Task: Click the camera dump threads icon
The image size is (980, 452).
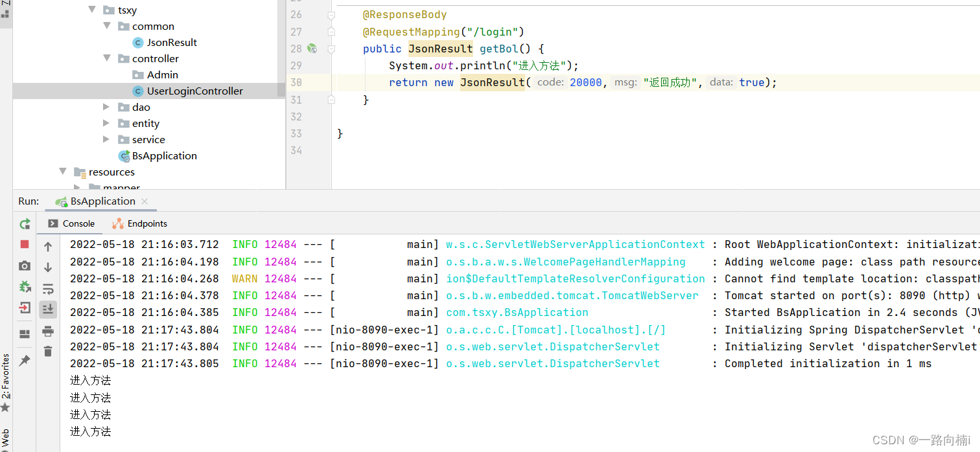Action: [x=25, y=266]
